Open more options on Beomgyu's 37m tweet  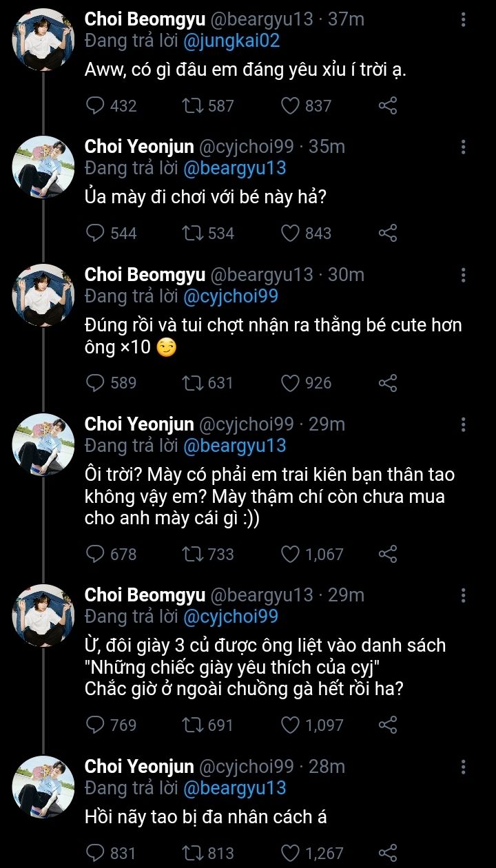pyautogui.click(x=463, y=19)
